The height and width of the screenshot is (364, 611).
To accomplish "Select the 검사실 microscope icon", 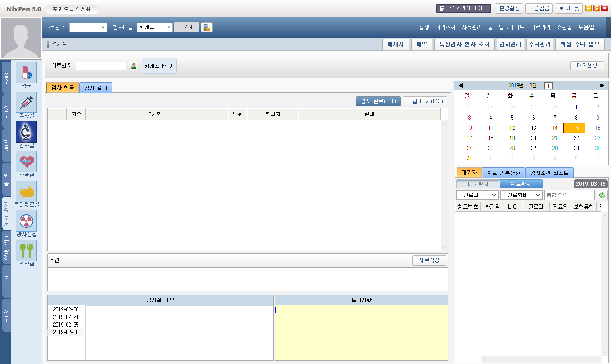I will tap(26, 132).
